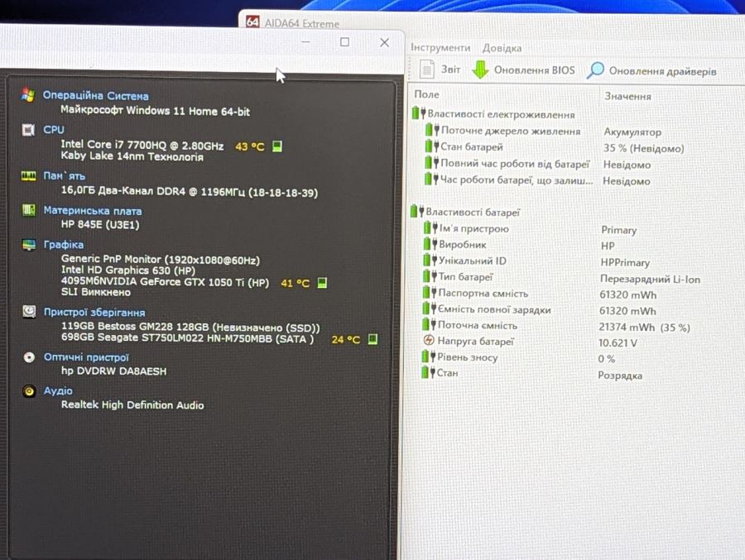Click the HPPrimary unique ID value
Image resolution: width=745 pixels, height=560 pixels.
[625, 263]
